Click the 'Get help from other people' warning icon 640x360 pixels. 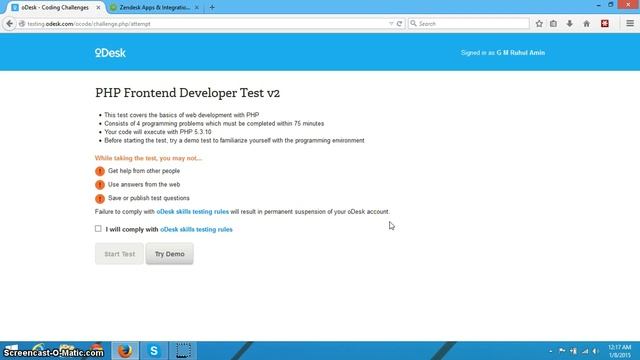tap(100, 171)
